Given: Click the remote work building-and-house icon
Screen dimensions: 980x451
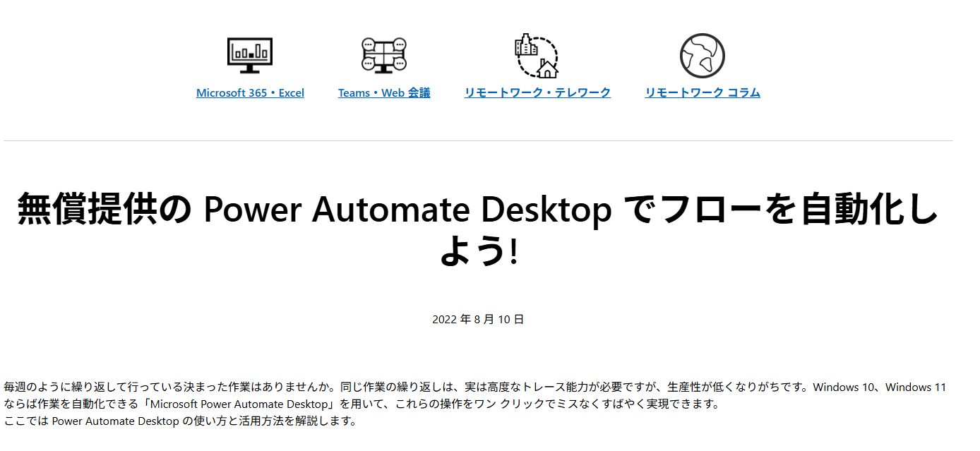Looking at the screenshot, I should pos(537,56).
